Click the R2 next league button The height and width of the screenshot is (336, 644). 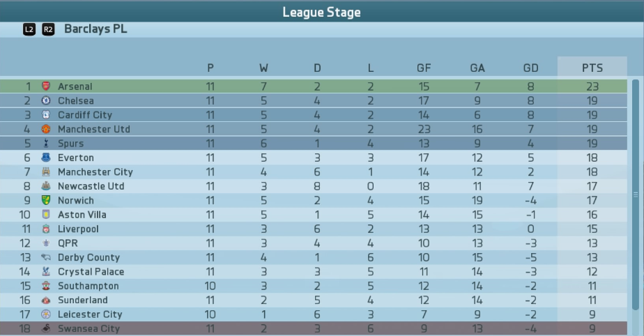click(48, 29)
